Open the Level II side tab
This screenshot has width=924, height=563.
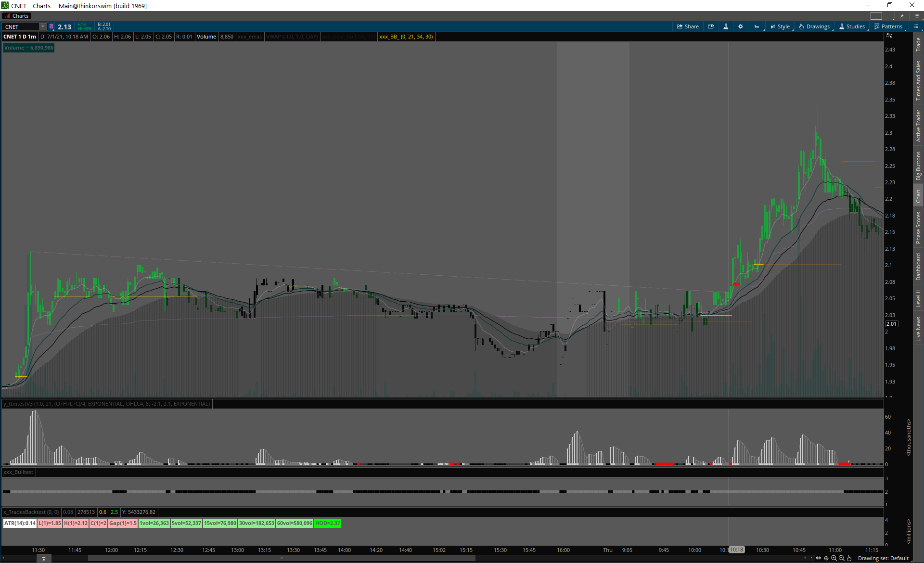point(918,298)
